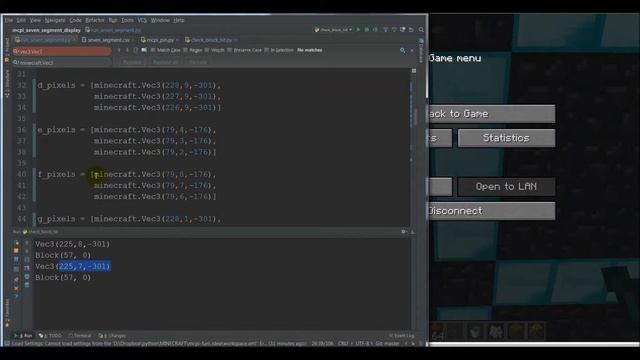The image size is (640, 360).
Task: Clear the console with the trash icon
Action: 27,285
